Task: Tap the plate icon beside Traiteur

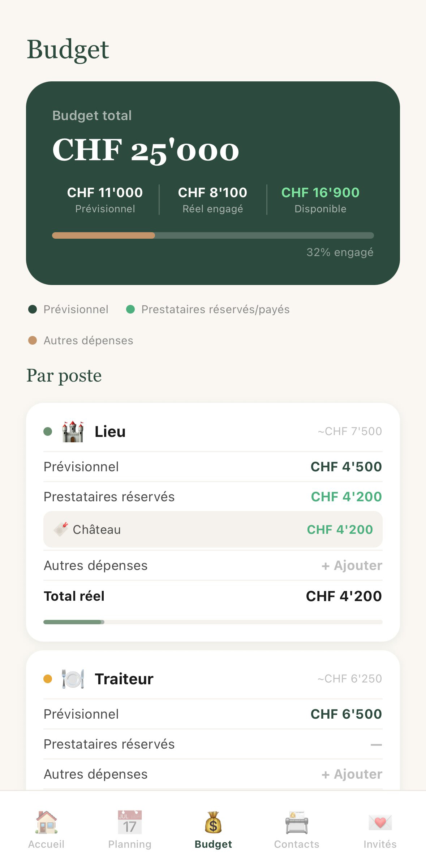Action: pyautogui.click(x=73, y=679)
